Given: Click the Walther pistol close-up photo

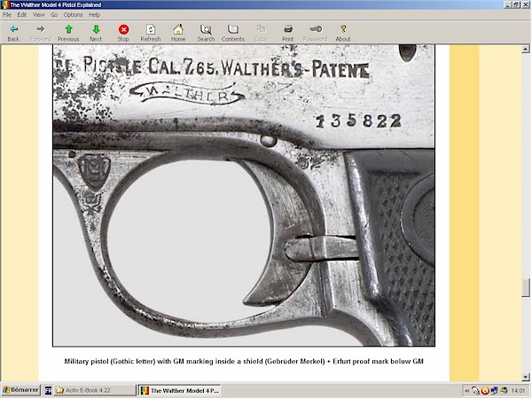Looking at the screenshot, I should coord(244,195).
